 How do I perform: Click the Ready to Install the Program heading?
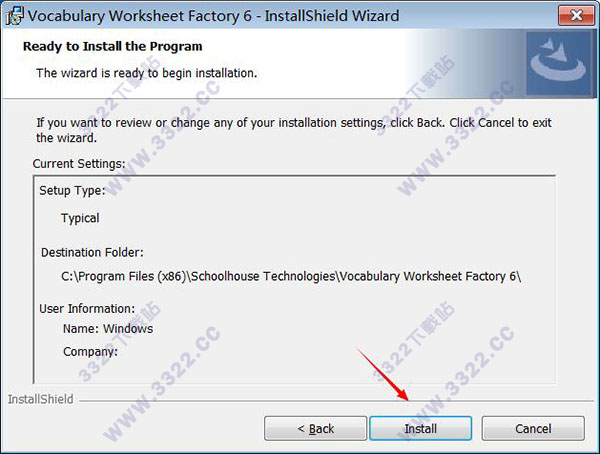[112, 46]
